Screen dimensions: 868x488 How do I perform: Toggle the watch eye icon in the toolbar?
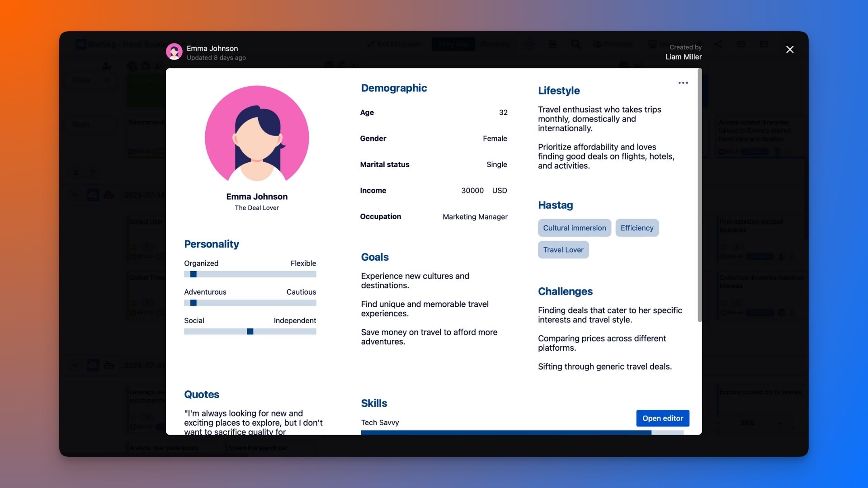pyautogui.click(x=741, y=45)
